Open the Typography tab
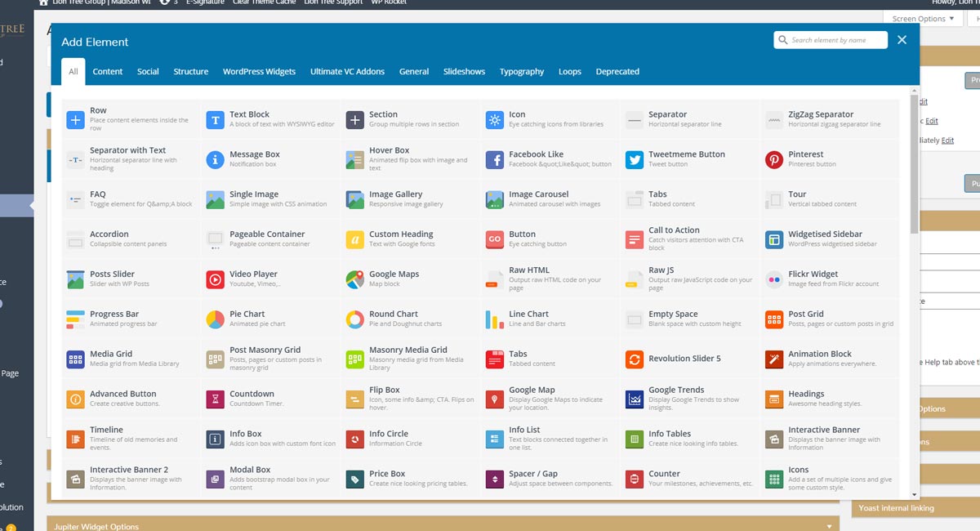Image resolution: width=980 pixels, height=531 pixels. pyautogui.click(x=522, y=72)
